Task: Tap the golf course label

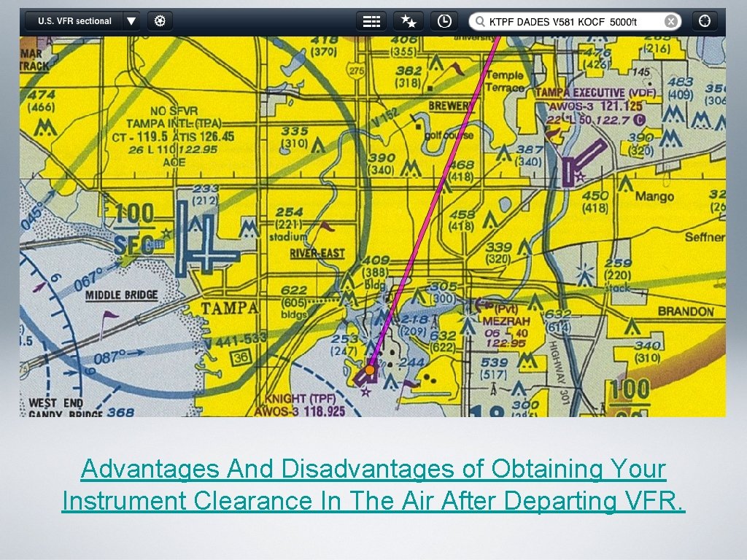Action: click(449, 136)
